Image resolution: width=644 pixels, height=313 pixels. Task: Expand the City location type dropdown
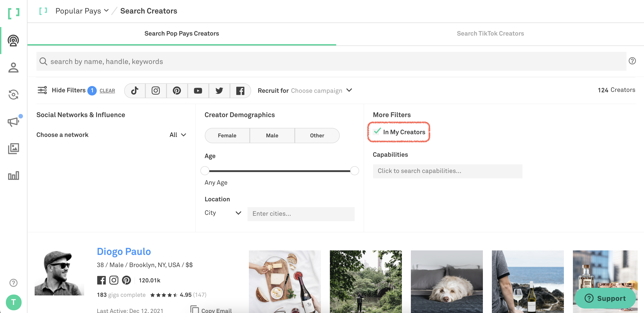click(223, 213)
